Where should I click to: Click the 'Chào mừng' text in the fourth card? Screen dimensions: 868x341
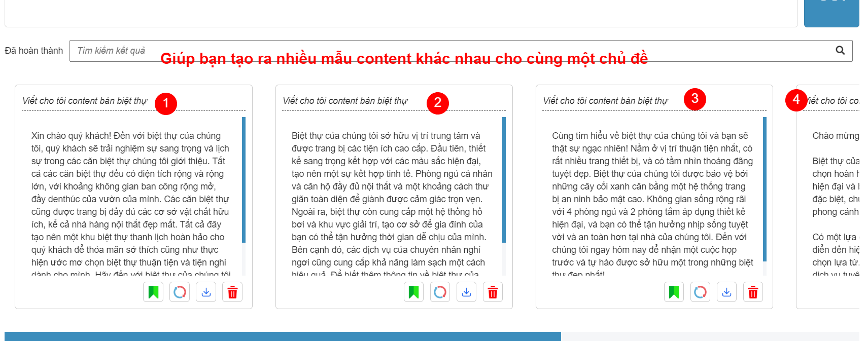coord(836,136)
